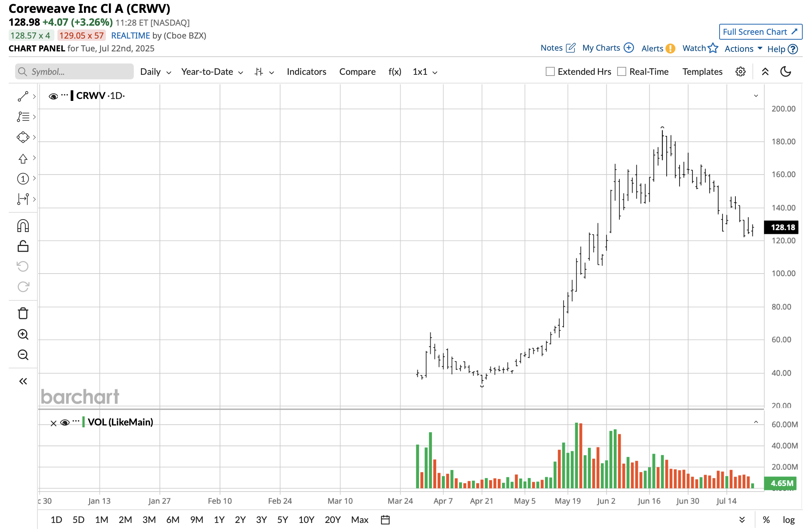Set range to 6M
Viewport: 808px width, 532px height.
173,520
